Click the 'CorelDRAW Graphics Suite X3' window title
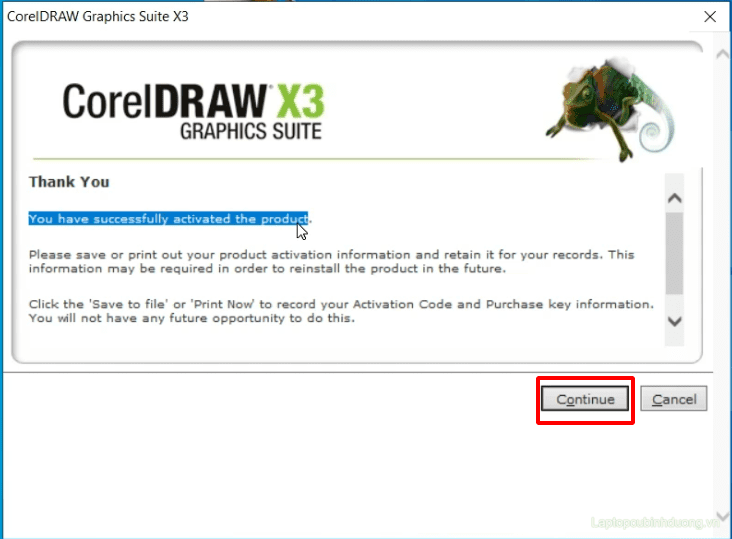Viewport: 732px width, 539px height. [x=98, y=16]
